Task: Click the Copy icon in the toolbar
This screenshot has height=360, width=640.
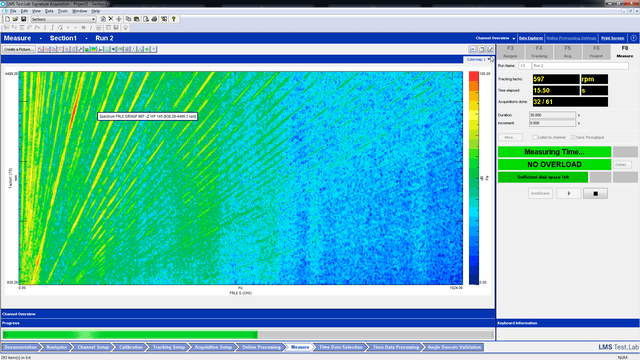Action: pyautogui.click(x=128, y=19)
